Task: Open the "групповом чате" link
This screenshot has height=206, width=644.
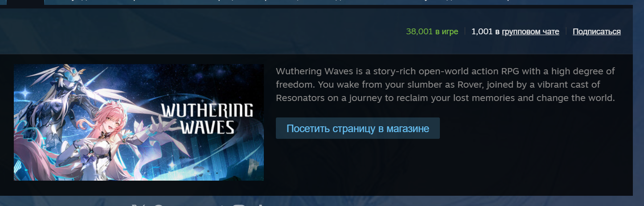Action: (530, 32)
